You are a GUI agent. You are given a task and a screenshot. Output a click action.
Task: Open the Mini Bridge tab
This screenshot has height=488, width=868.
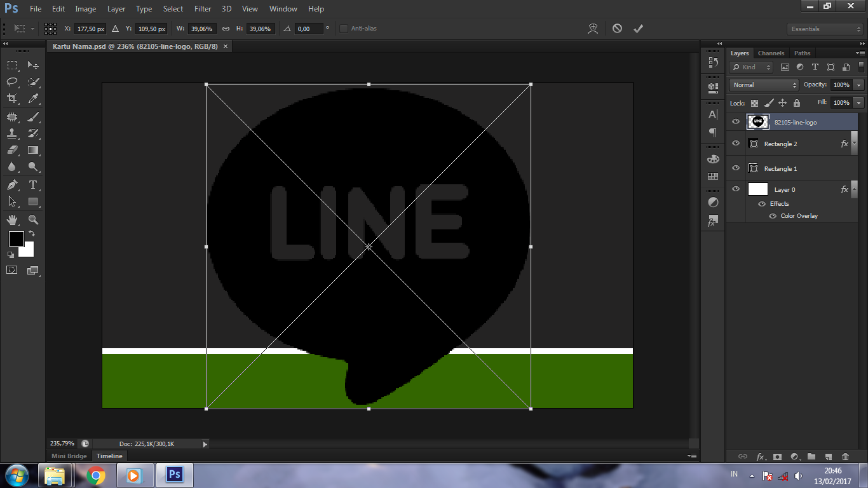click(x=69, y=456)
